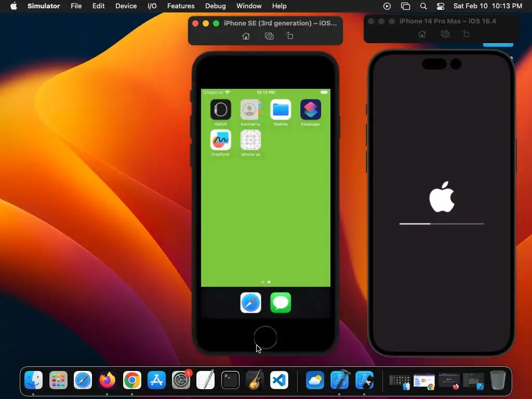Open the placeholder 'iphone se' app icon
Image resolution: width=532 pixels, height=399 pixels.
[251, 140]
